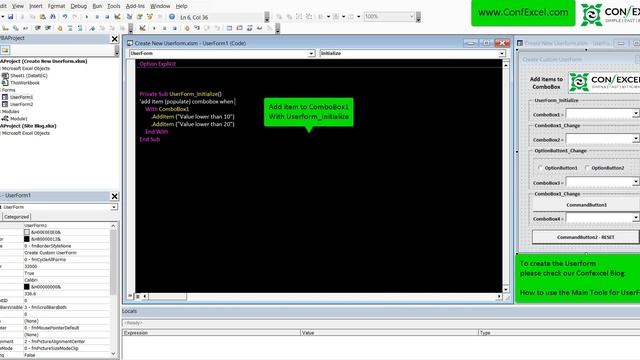Click the Value column header in Locals window
The image size is (640, 360).
point(389,333)
